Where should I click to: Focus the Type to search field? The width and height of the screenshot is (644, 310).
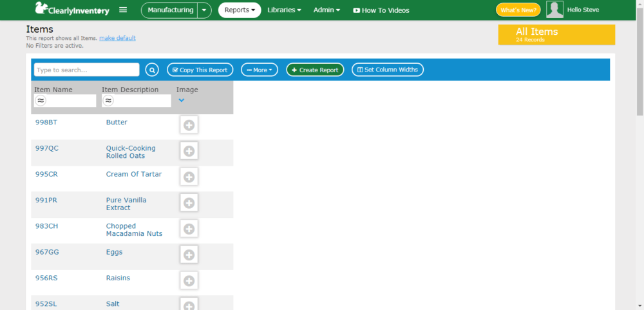click(87, 70)
